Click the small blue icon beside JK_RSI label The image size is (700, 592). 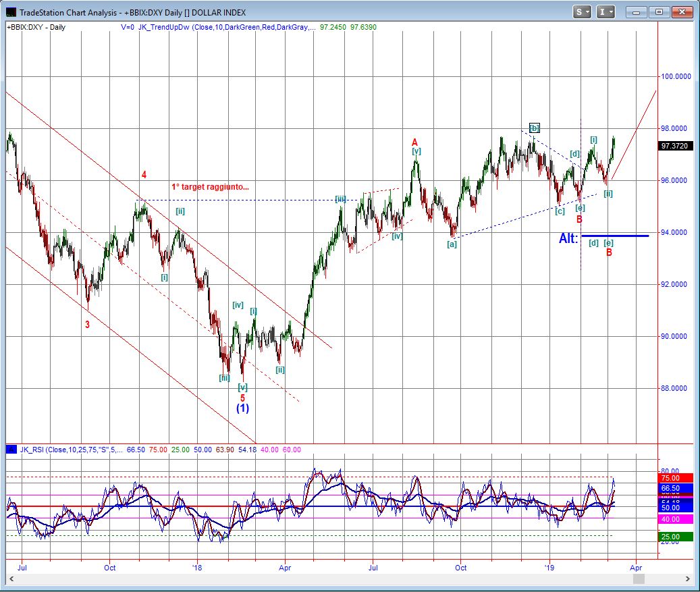[11, 450]
